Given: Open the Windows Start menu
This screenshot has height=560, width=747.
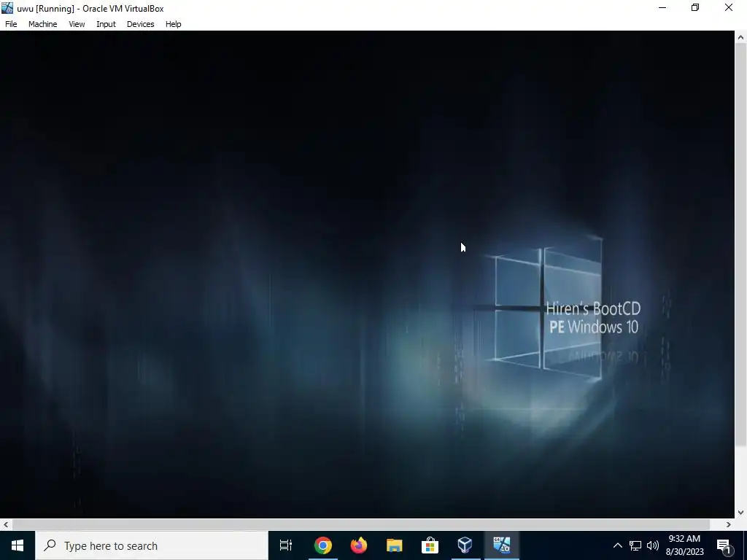Looking at the screenshot, I should tap(18, 545).
